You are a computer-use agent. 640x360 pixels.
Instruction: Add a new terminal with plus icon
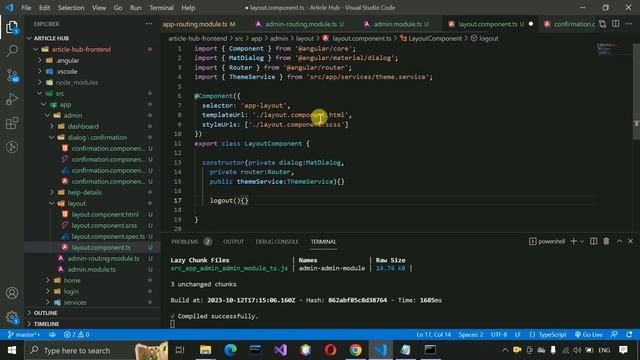tap(573, 241)
